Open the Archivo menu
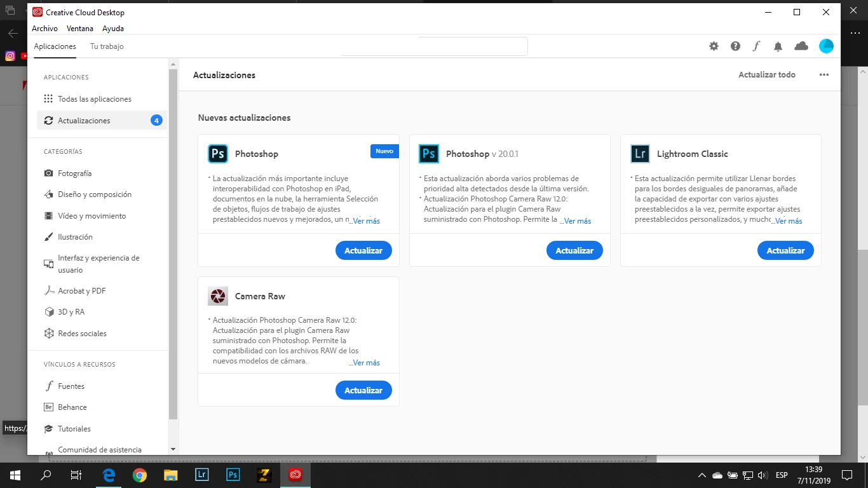The height and width of the screenshot is (488, 868). [x=44, y=29]
